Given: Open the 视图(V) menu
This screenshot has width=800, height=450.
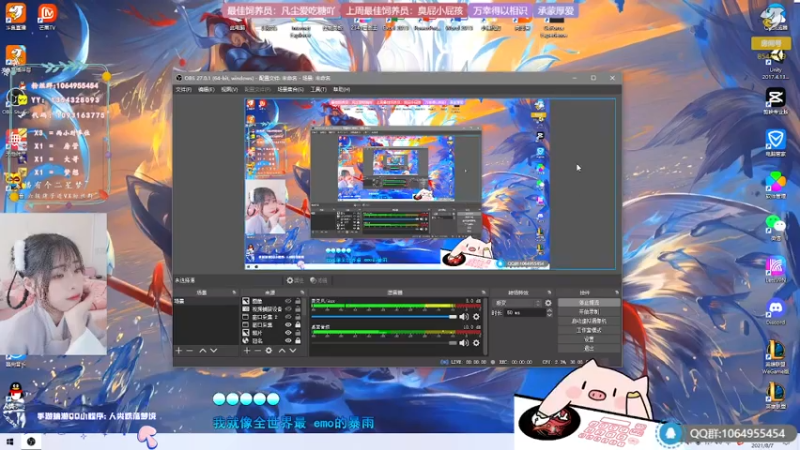Looking at the screenshot, I should point(229,89).
